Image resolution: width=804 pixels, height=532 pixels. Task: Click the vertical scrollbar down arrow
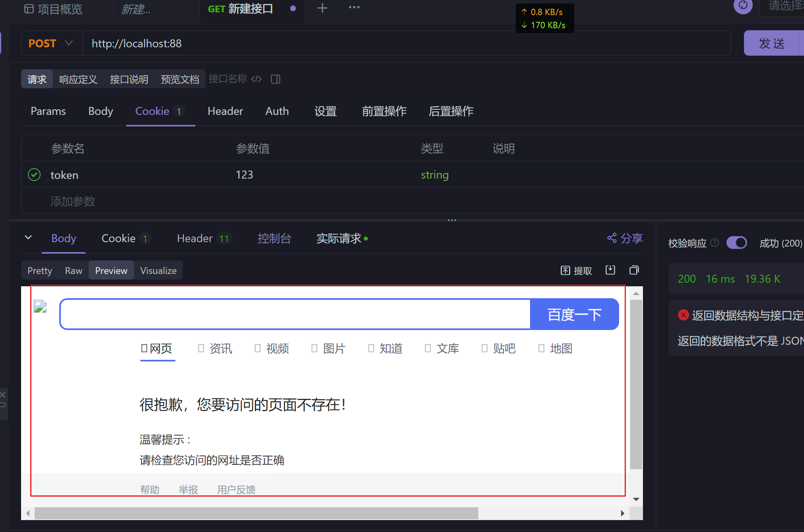(636, 499)
